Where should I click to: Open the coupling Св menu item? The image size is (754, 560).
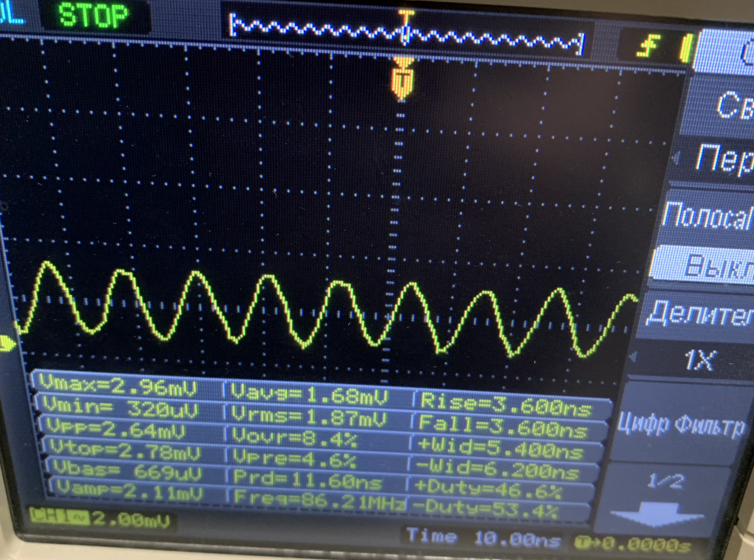[x=733, y=105]
